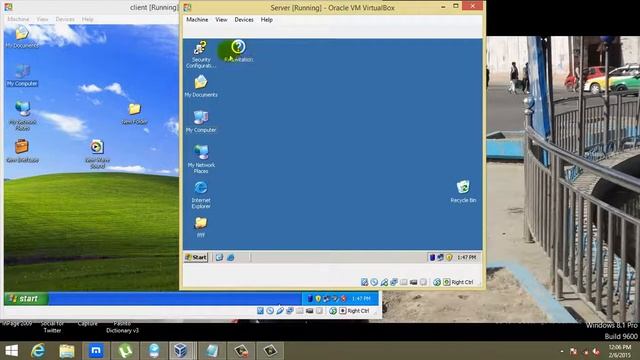Select My Network Places icon on Server desktop
Viewport: 640px width, 360px height.
(201, 159)
